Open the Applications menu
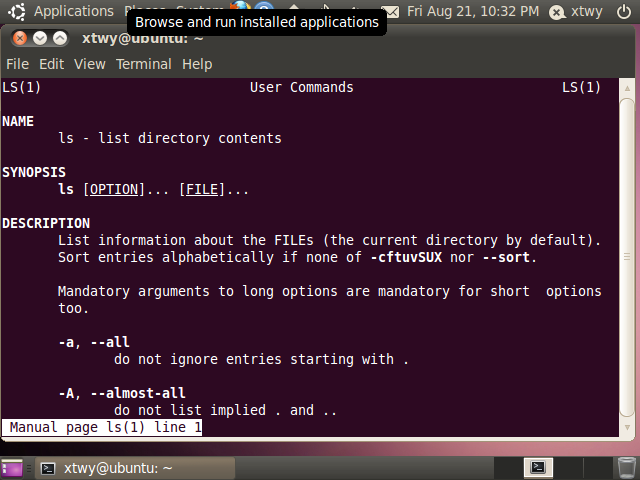Screen dimensions: 640x480 (x=73, y=11)
